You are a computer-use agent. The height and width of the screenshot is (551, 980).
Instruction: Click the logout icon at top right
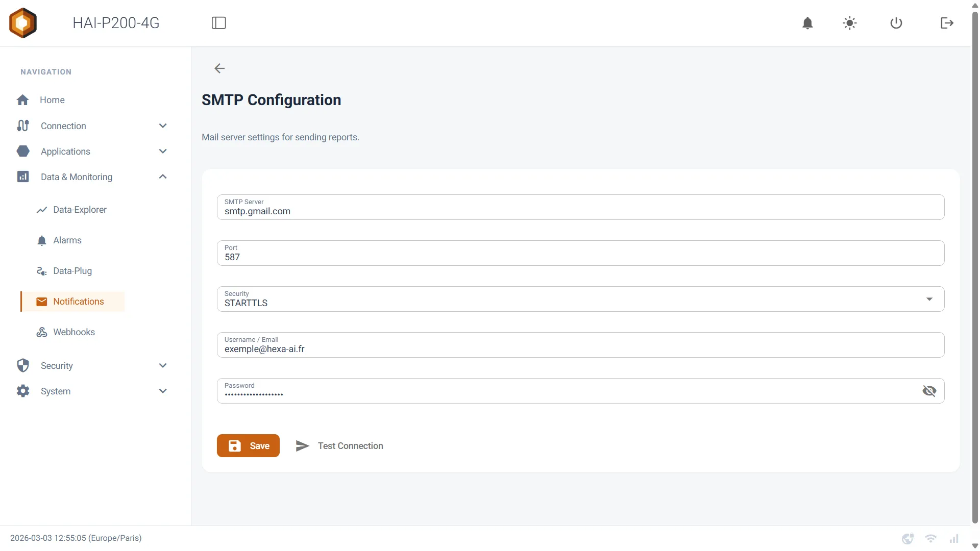tap(947, 23)
